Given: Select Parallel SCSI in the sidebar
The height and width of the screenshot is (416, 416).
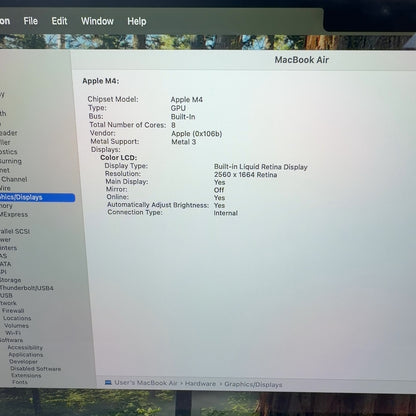Looking at the screenshot, I should (15, 231).
